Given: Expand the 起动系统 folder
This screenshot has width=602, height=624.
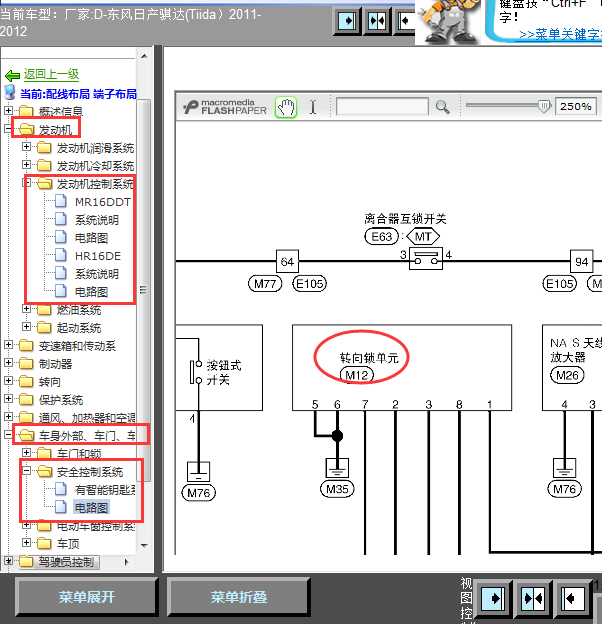Looking at the screenshot, I should 26,327.
